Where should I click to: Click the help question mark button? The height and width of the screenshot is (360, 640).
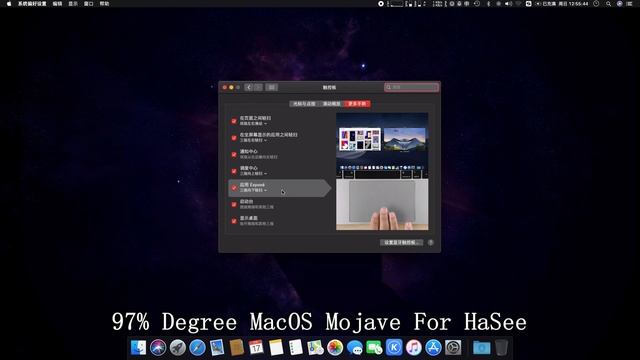[x=430, y=242]
